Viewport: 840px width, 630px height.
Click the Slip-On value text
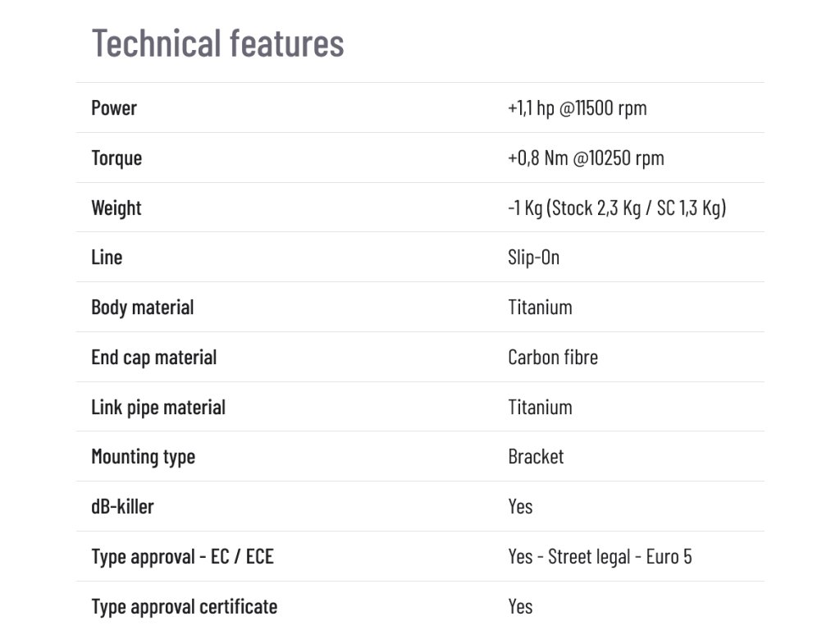click(x=533, y=258)
